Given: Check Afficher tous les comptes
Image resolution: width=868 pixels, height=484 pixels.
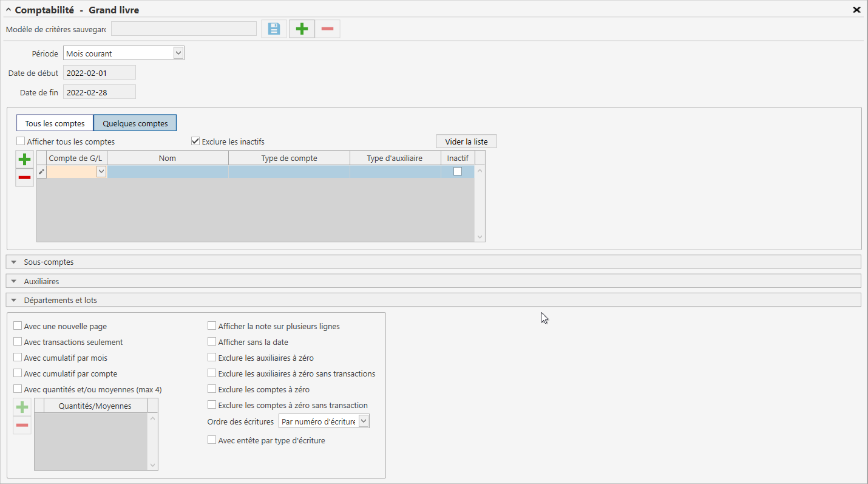Looking at the screenshot, I should coord(21,141).
